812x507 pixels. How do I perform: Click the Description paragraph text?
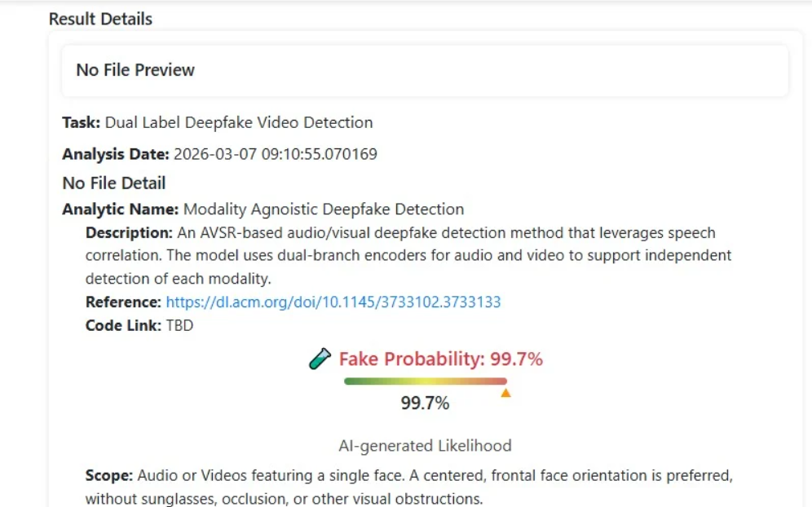pyautogui.click(x=408, y=255)
